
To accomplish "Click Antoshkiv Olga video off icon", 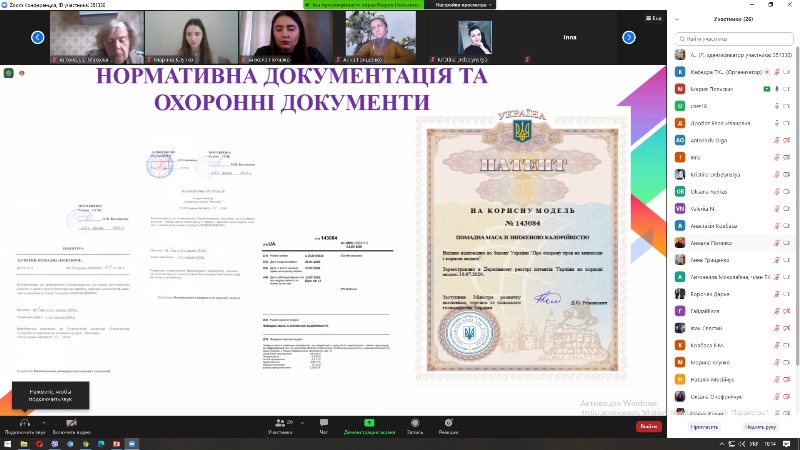I will click(787, 140).
